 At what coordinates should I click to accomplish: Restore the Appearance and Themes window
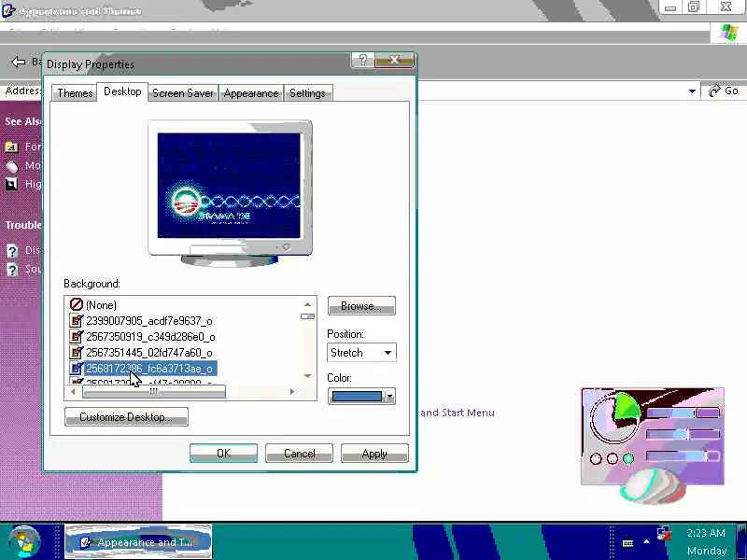click(694, 7)
